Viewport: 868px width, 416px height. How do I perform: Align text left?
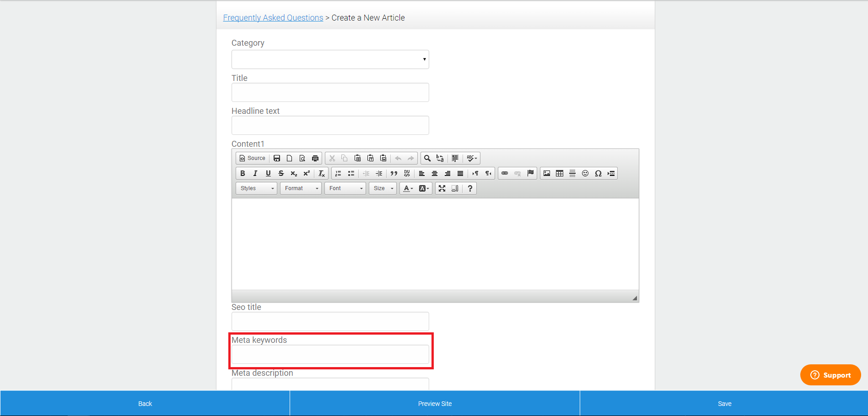click(x=422, y=173)
